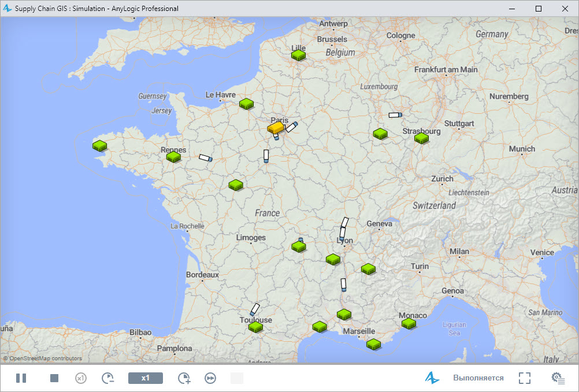Reset speed with the circled x1 icon
The height and width of the screenshot is (392, 579).
click(x=81, y=378)
